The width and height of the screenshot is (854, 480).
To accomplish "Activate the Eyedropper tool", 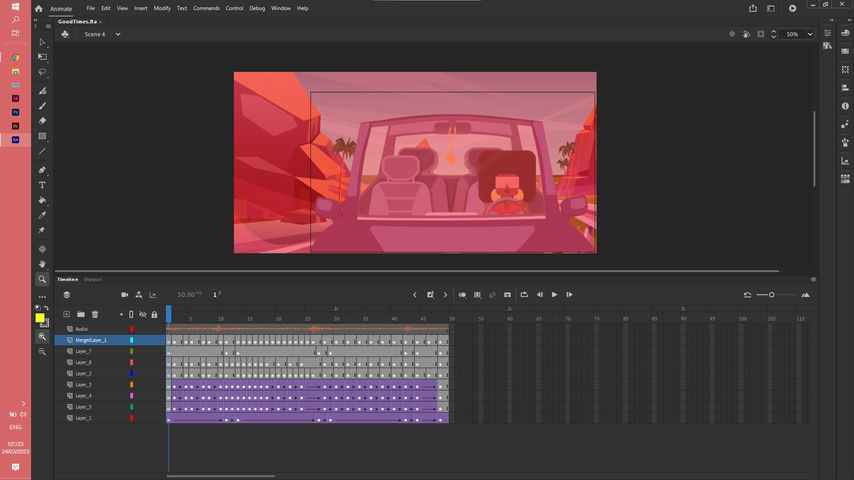I will pos(42,215).
